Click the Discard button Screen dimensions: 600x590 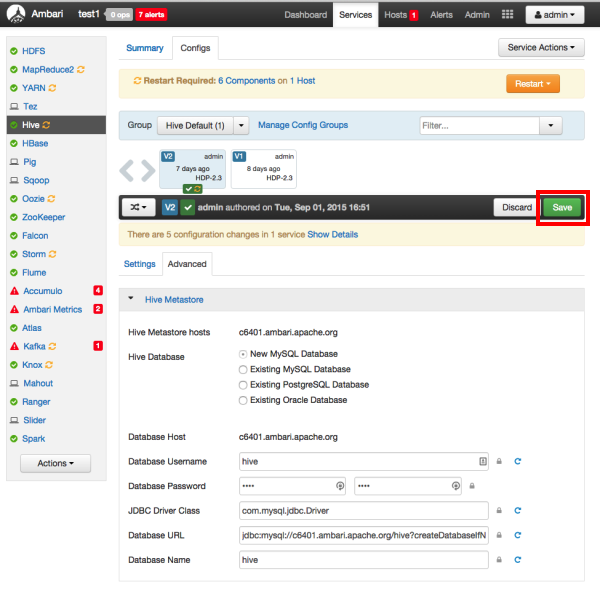517,207
